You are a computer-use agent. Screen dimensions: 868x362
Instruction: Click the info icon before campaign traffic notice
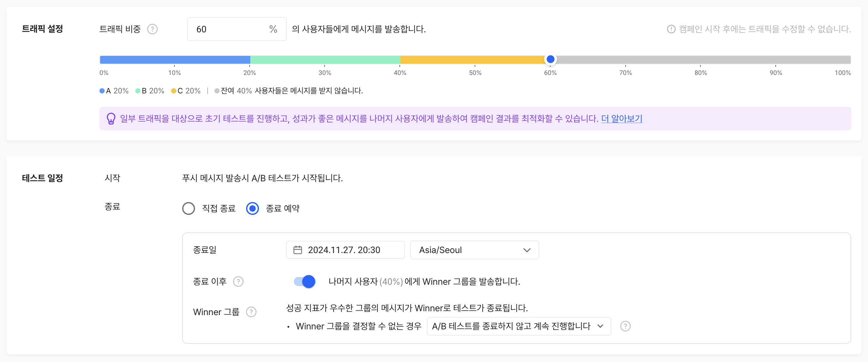pos(671,29)
